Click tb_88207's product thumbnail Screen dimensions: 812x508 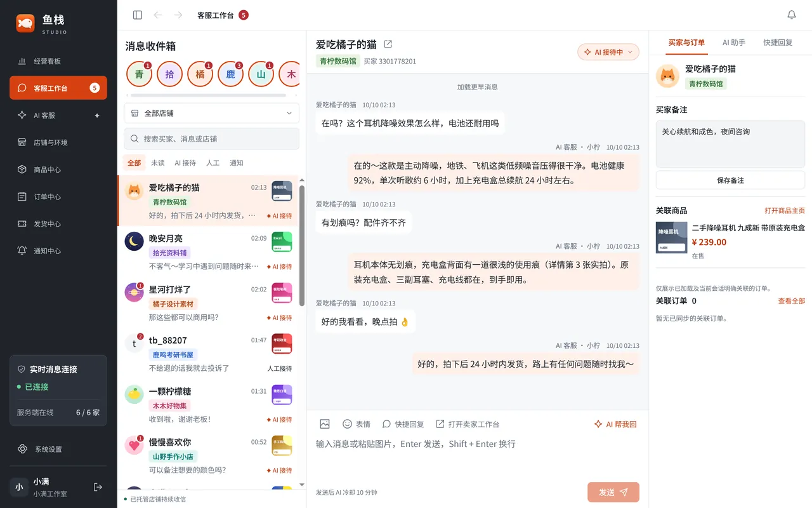282,344
